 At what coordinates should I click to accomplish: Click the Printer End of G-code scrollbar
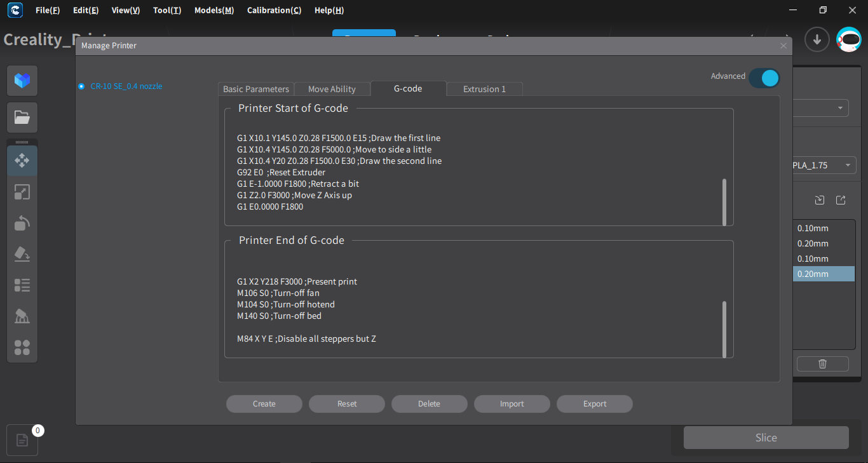pos(724,329)
